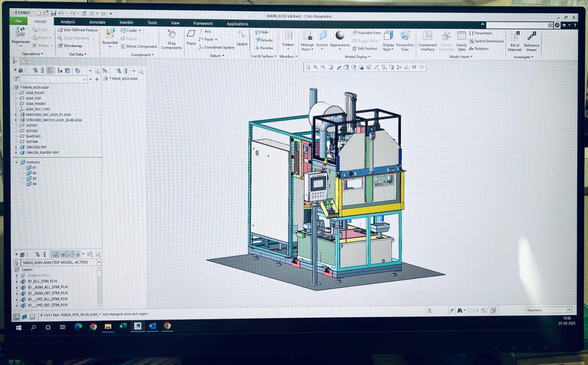588x365 pixels.
Task: Collapse the Sections tree node
Action: 16,162
